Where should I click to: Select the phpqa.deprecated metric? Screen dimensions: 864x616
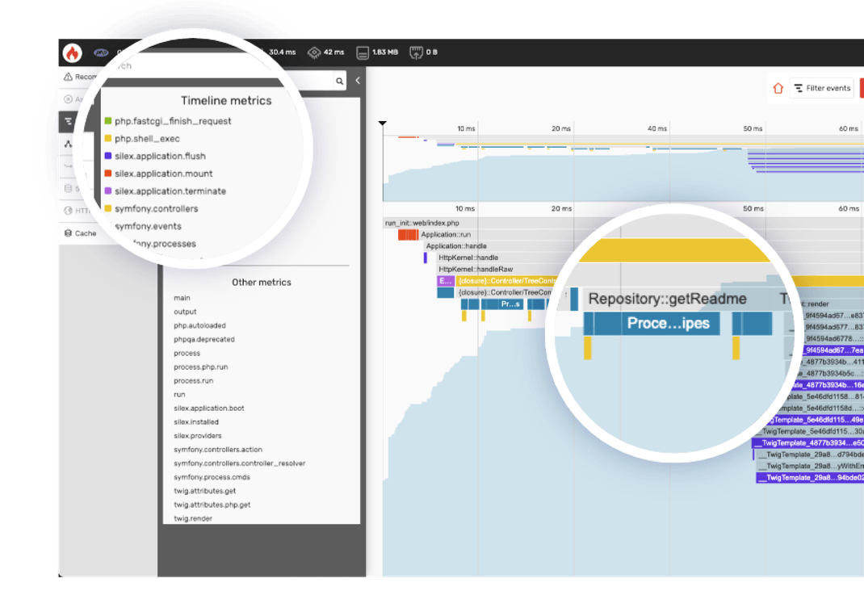(x=203, y=339)
